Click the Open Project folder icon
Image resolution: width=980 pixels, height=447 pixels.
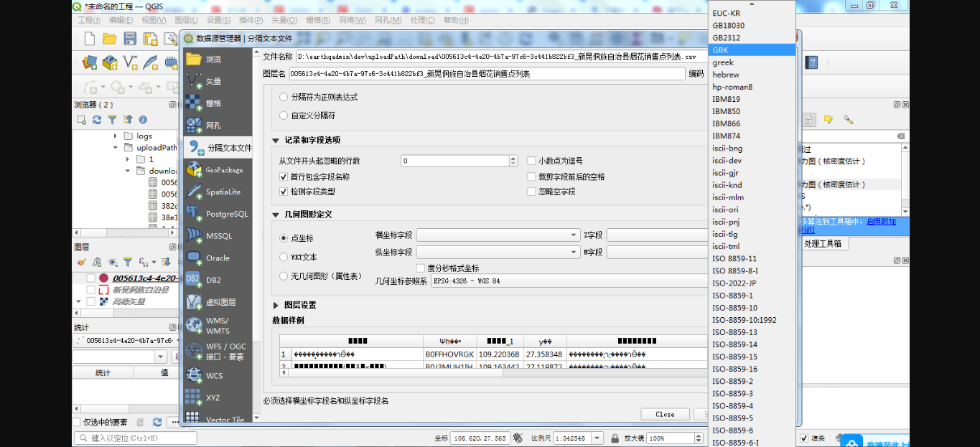[x=110, y=39]
